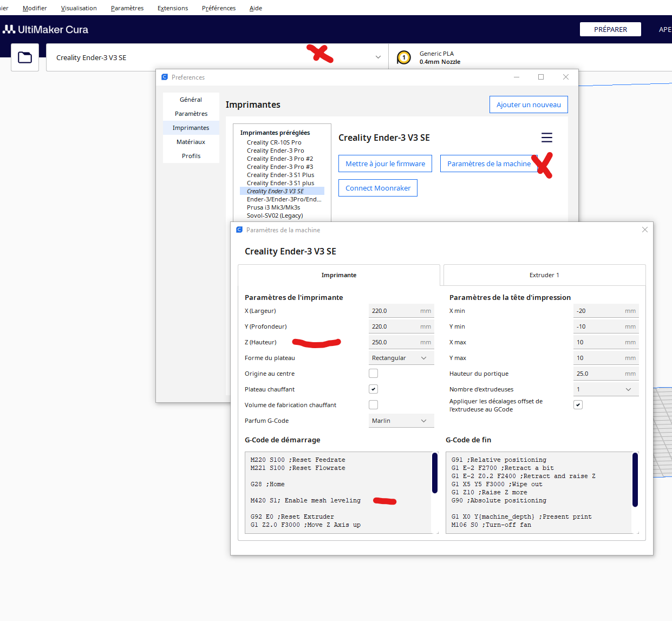Click the UltiMaker Cura logo
The image size is (672, 621).
coord(45,30)
